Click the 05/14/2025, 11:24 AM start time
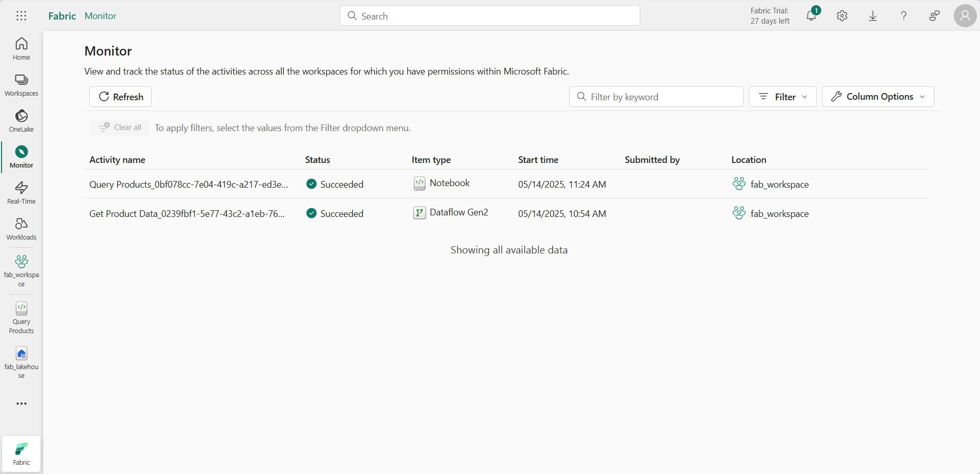Image resolution: width=980 pixels, height=474 pixels. (x=562, y=184)
